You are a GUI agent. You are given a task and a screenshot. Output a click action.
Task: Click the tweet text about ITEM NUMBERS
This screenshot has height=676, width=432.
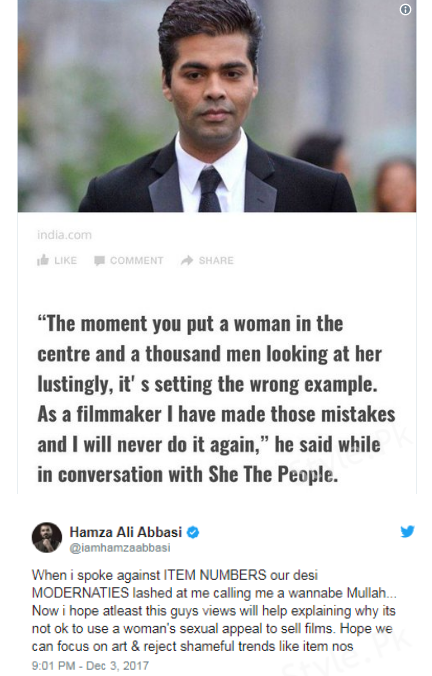(x=214, y=610)
